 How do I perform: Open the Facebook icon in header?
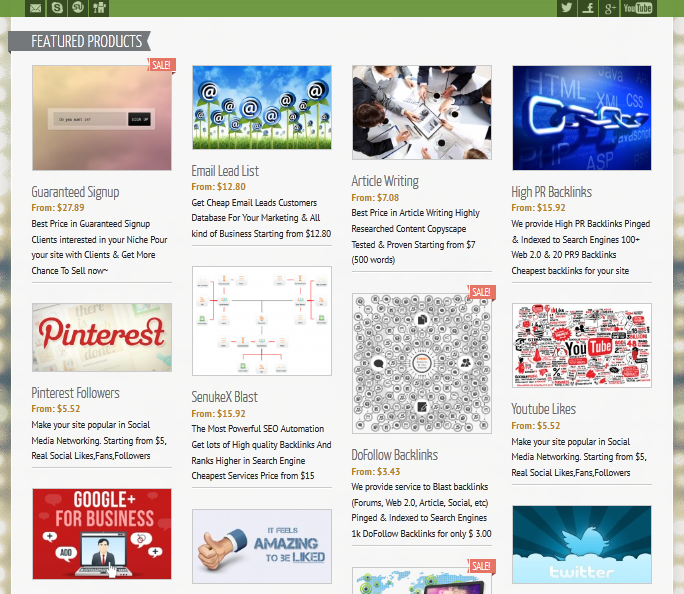point(588,8)
